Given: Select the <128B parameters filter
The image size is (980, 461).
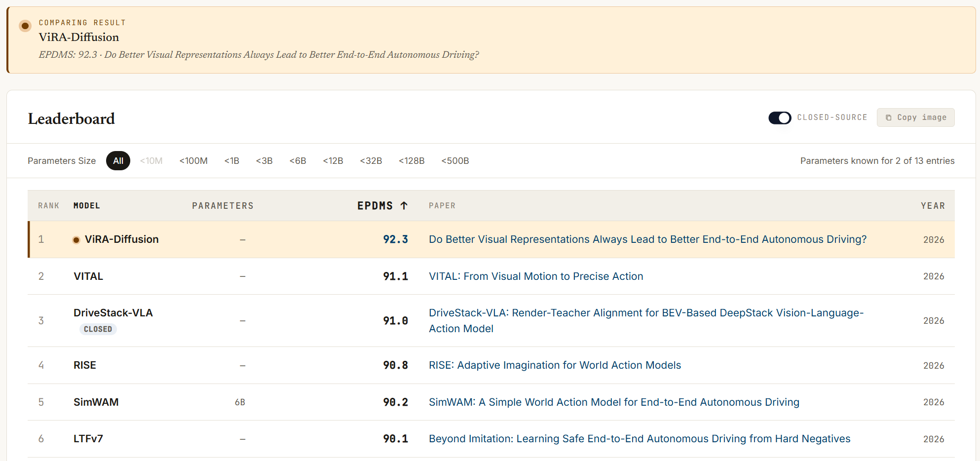Looking at the screenshot, I should (412, 161).
